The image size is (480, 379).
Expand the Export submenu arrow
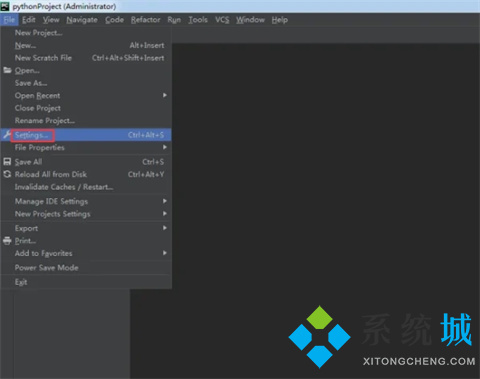click(x=165, y=228)
